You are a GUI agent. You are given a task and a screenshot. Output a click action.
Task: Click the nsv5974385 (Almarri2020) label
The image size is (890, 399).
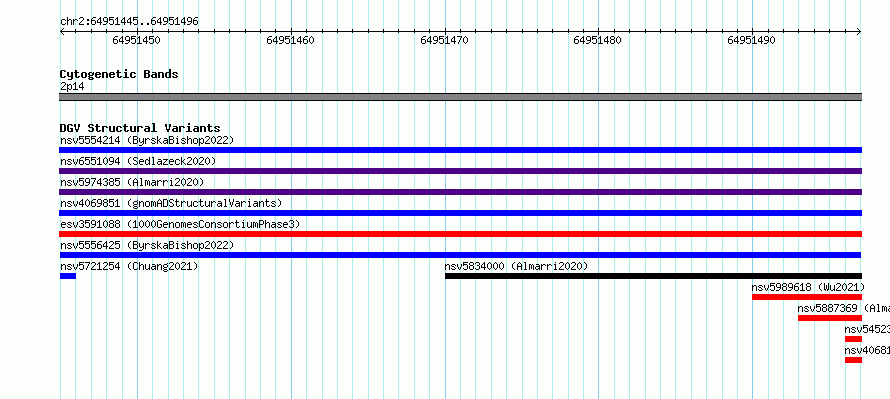coord(132,182)
